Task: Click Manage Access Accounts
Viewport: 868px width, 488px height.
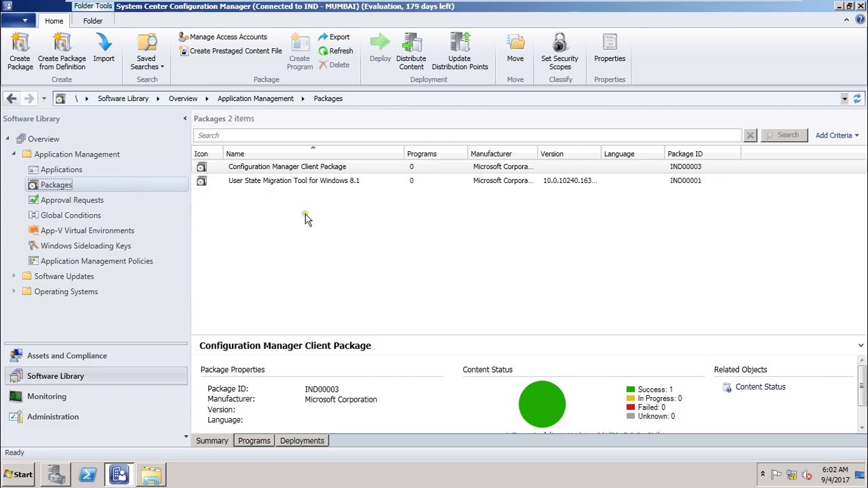Action: (x=222, y=37)
